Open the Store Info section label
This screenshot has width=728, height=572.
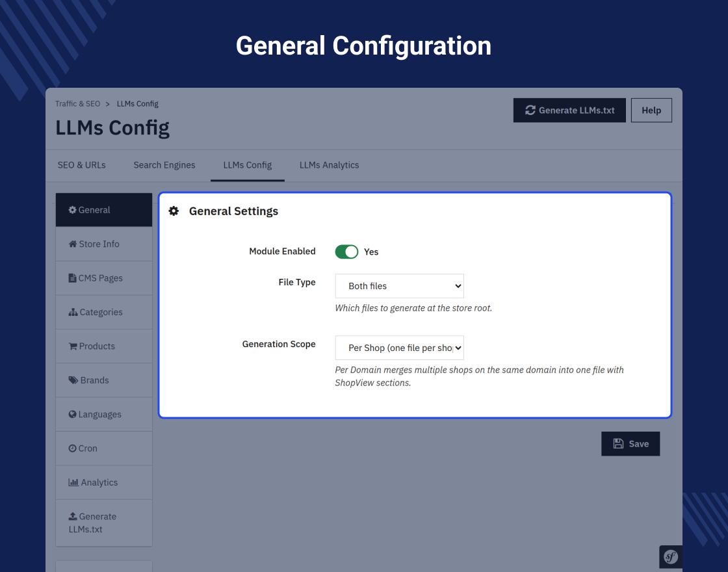pyautogui.click(x=99, y=244)
